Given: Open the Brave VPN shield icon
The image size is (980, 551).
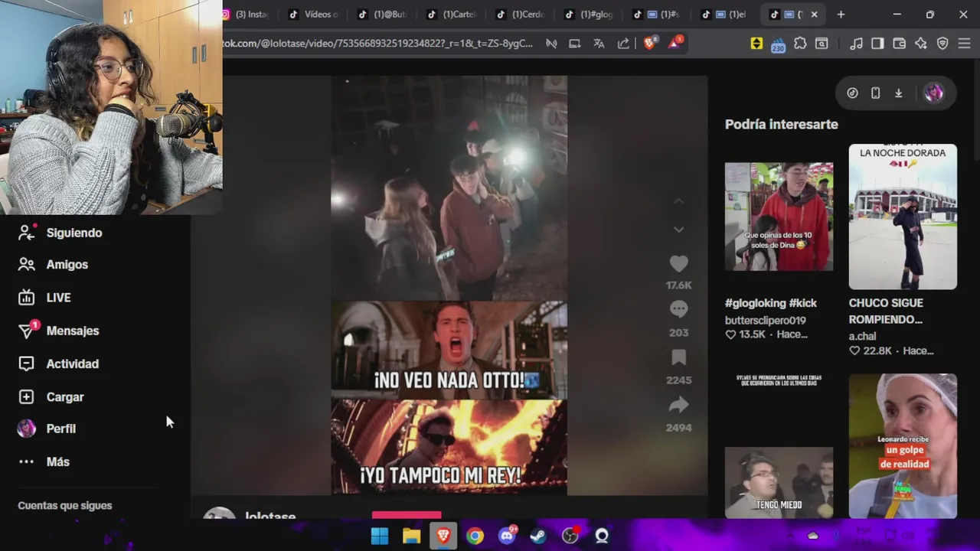Looking at the screenshot, I should (942, 44).
